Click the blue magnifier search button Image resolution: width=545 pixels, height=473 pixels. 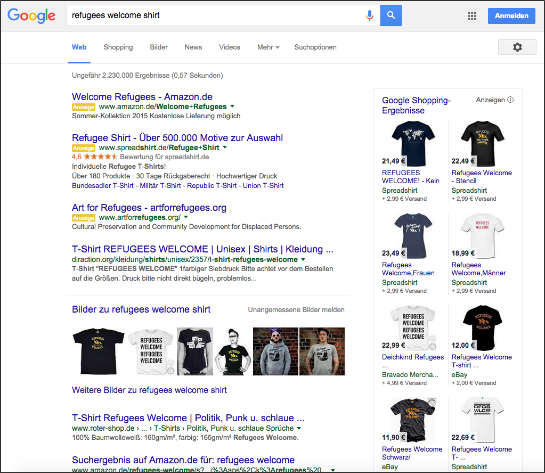coord(391,15)
